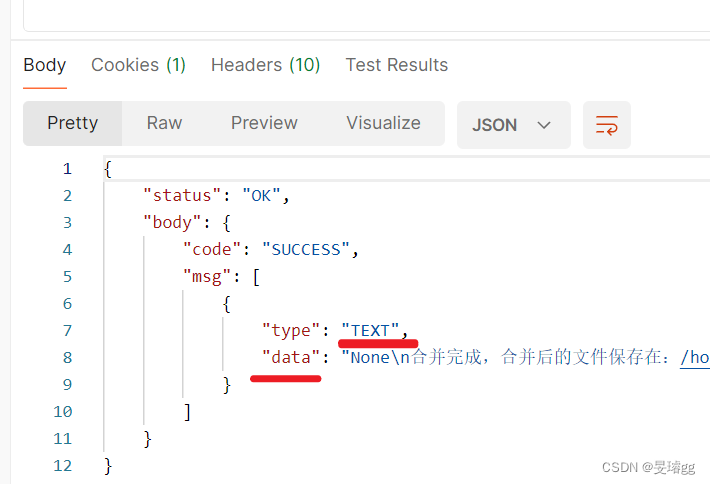
Task: Select the Raw view
Action: point(164,123)
